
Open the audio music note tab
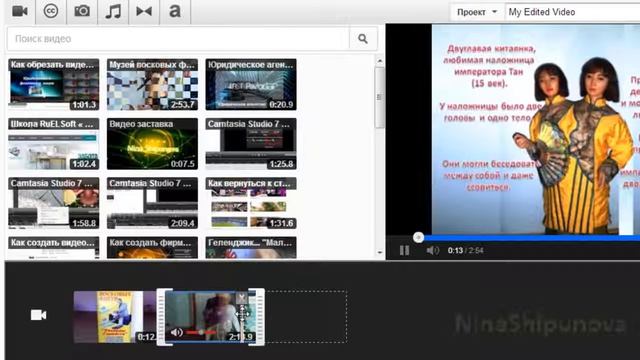pyautogui.click(x=113, y=11)
